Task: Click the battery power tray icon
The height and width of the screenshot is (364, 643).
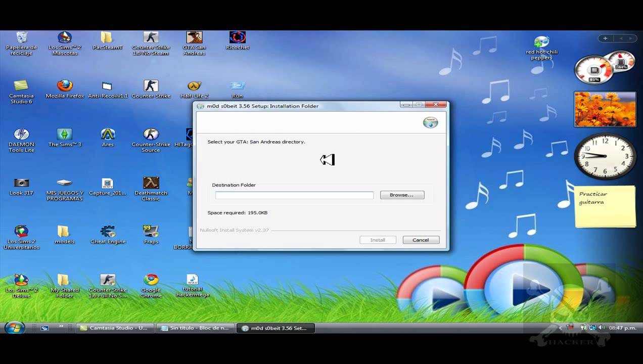Action: [x=584, y=328]
